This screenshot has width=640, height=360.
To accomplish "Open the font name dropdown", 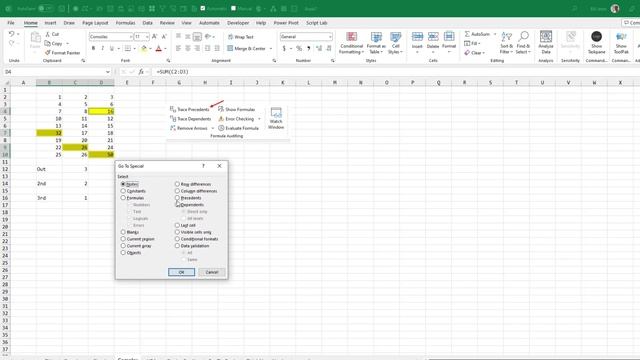I will pos(131,37).
